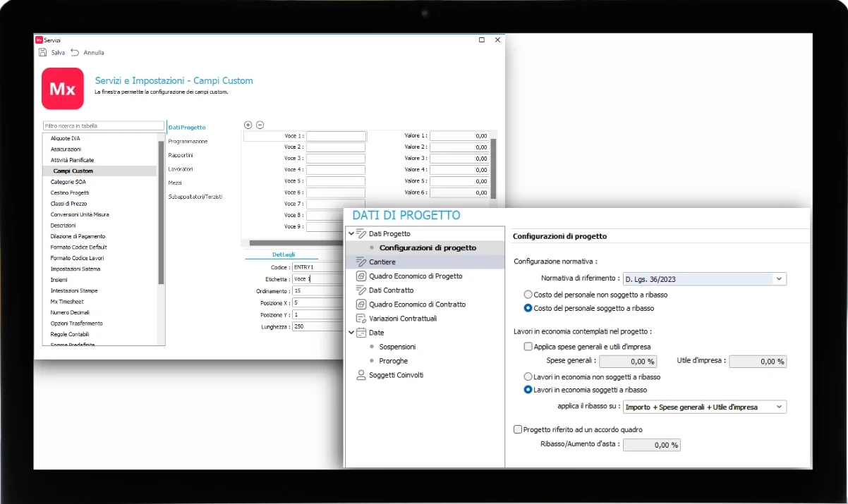Switch to the Programmazione tab

[x=188, y=142]
